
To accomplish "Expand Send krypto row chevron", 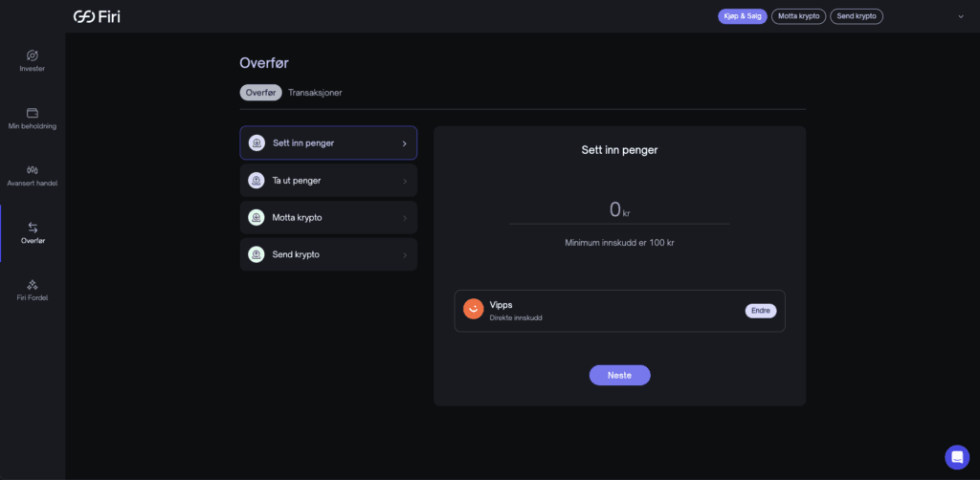I will [x=404, y=255].
